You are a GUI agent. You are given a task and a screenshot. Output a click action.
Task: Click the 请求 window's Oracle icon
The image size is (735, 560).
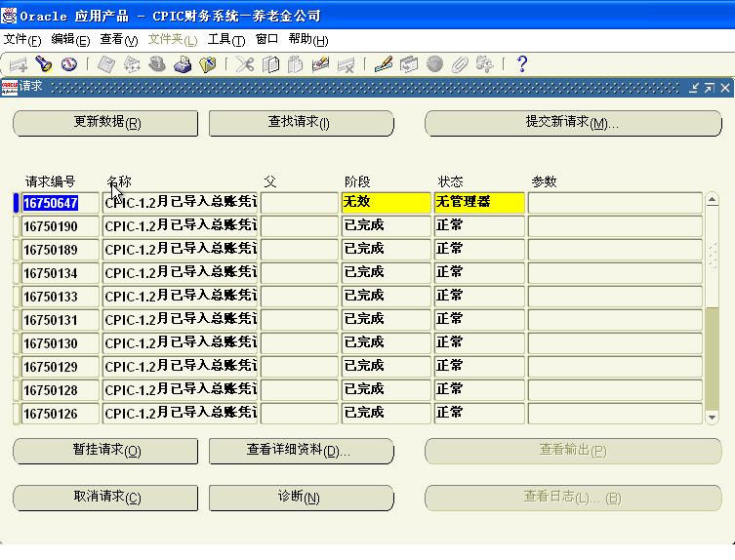point(10,87)
